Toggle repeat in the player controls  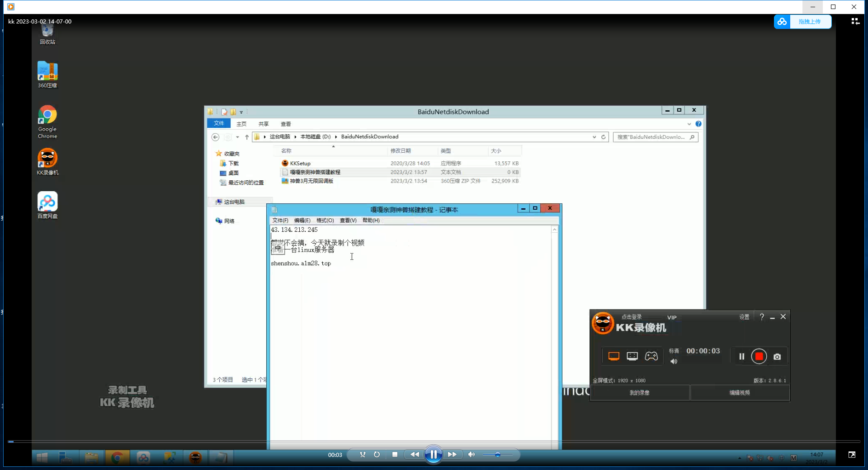377,455
